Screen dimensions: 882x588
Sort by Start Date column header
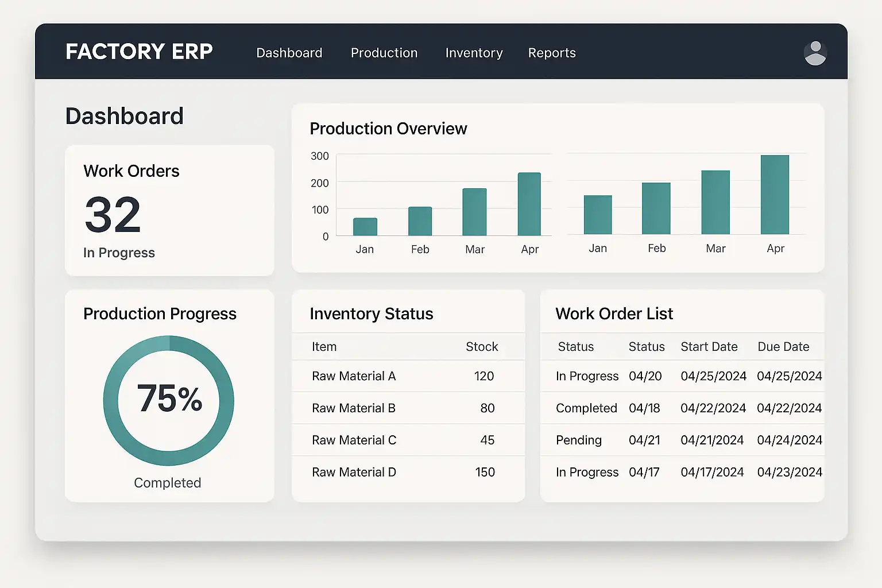click(709, 347)
